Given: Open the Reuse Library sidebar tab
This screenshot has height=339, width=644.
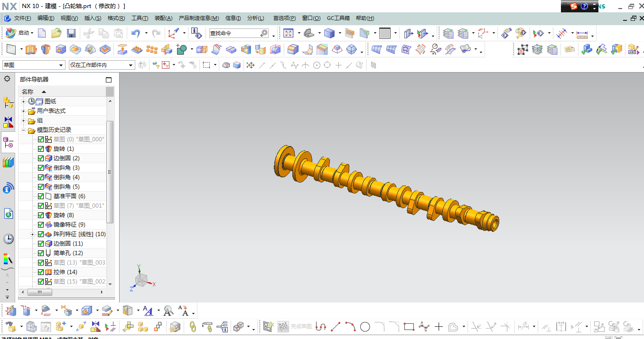Looking at the screenshot, I should coord(8,163).
